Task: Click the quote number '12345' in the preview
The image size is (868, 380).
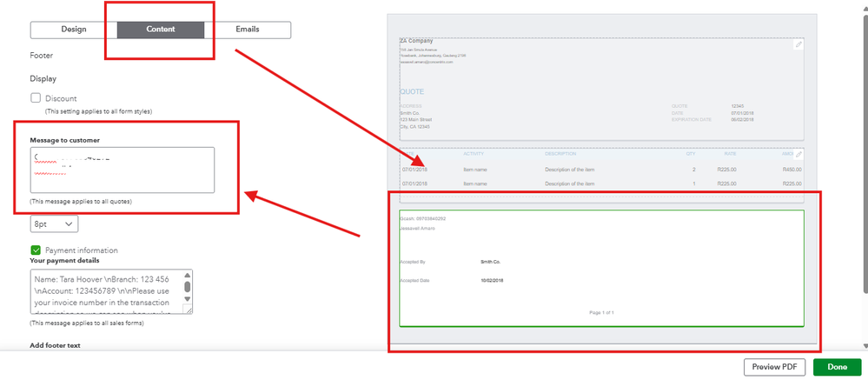Action: [738, 106]
